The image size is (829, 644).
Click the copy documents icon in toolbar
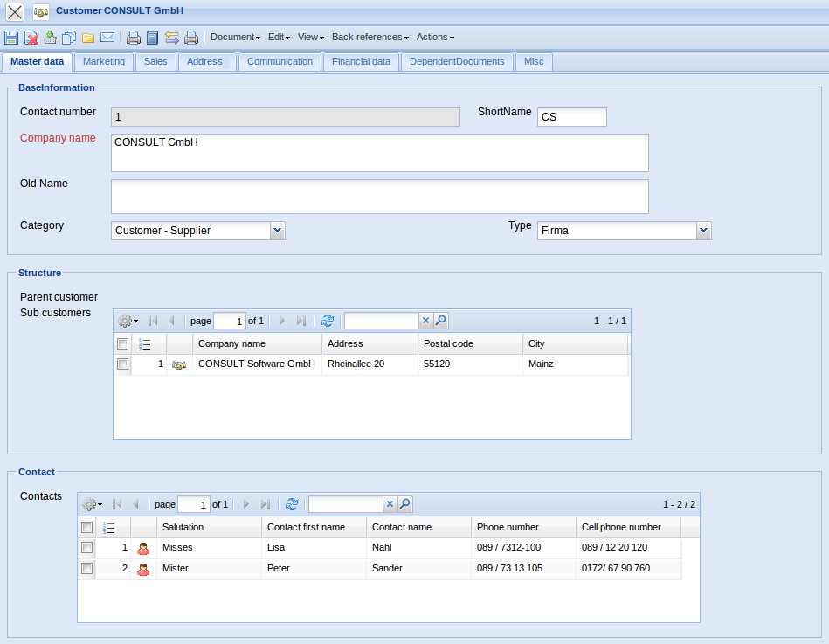69,38
